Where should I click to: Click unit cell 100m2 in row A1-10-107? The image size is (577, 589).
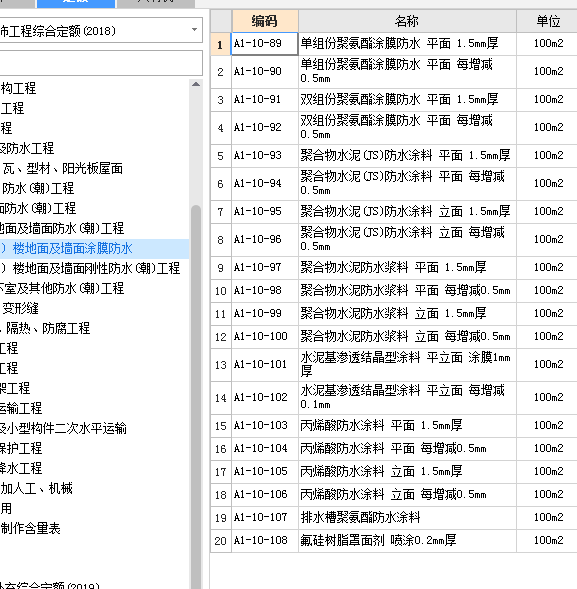click(x=548, y=518)
